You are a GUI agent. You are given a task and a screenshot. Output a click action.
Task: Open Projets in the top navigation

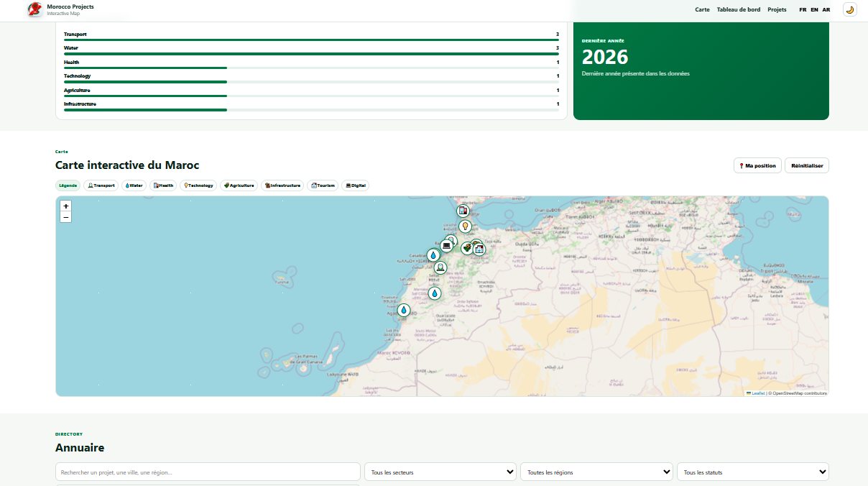777,10
